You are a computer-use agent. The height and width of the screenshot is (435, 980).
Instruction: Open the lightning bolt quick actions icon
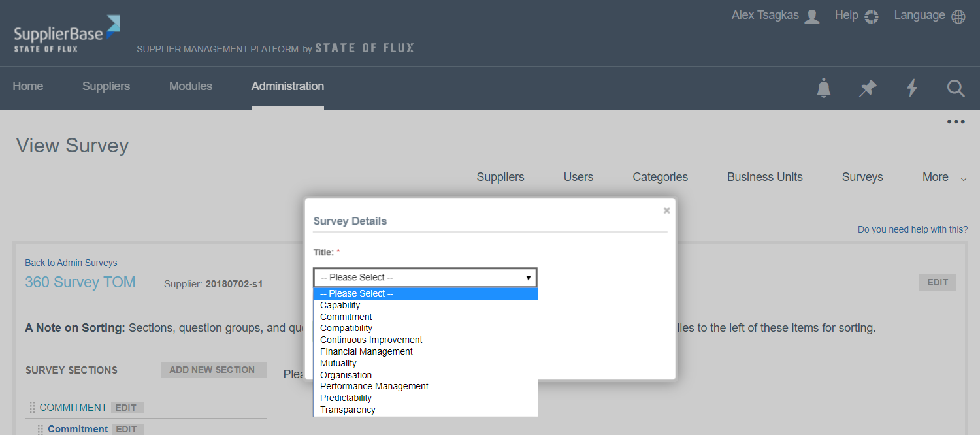click(x=912, y=88)
